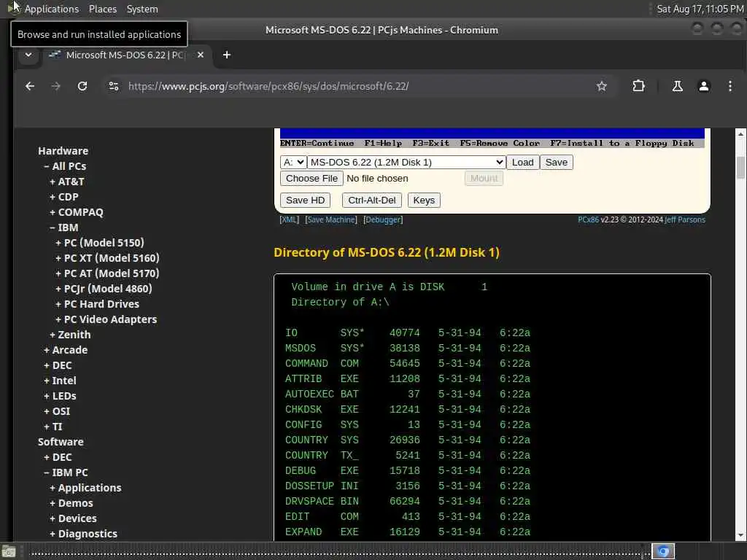Click the Hardware heading in sidebar
Viewport: 747px width, 560px height.
point(63,151)
